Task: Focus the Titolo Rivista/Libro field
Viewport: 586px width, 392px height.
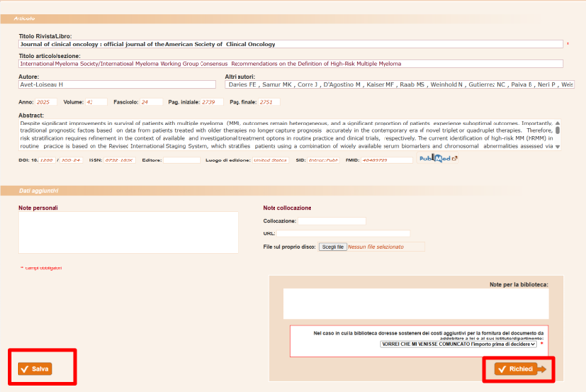Action: point(291,44)
